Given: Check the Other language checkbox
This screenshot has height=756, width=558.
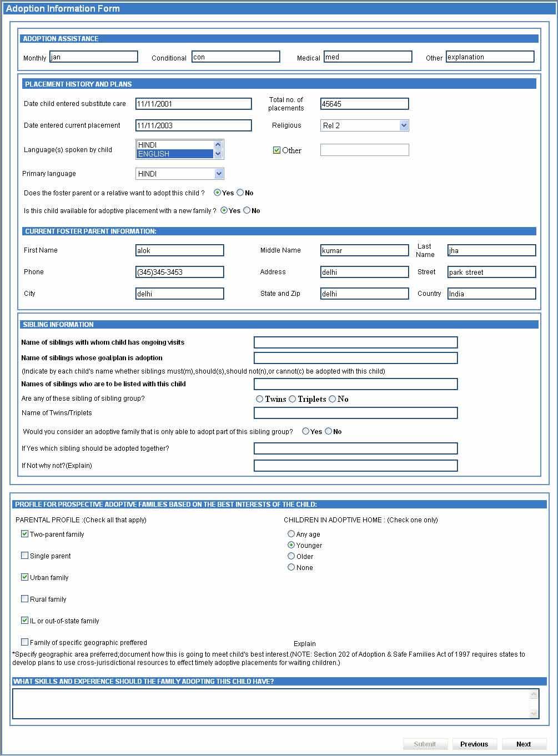Looking at the screenshot, I should pos(277,150).
